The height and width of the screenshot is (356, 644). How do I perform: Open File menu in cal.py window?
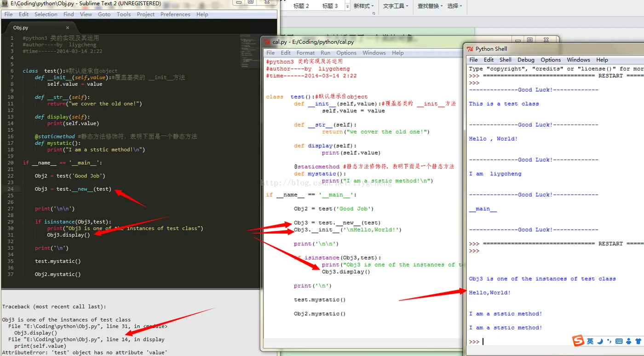(x=270, y=53)
